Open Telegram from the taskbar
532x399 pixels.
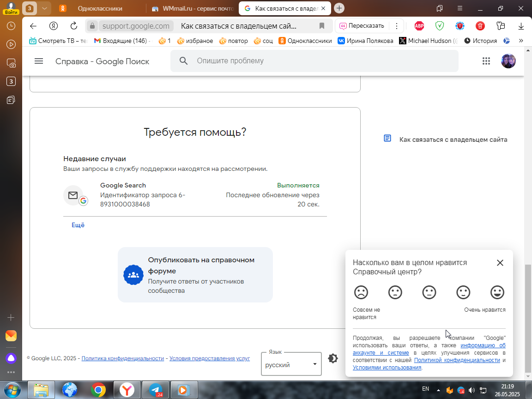[x=155, y=390]
